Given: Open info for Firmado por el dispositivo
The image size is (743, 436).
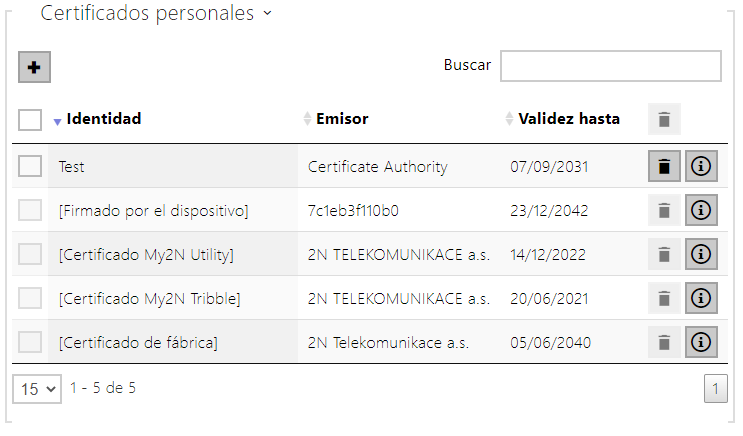Looking at the screenshot, I should (x=701, y=210).
